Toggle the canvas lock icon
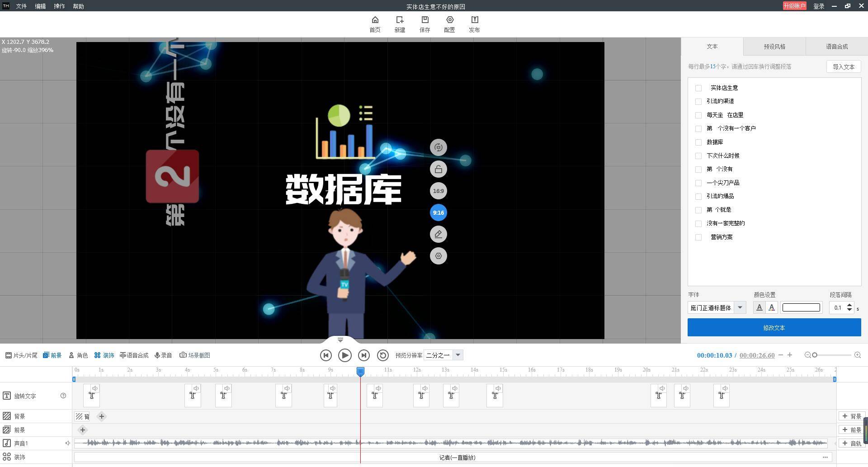 [x=439, y=169]
